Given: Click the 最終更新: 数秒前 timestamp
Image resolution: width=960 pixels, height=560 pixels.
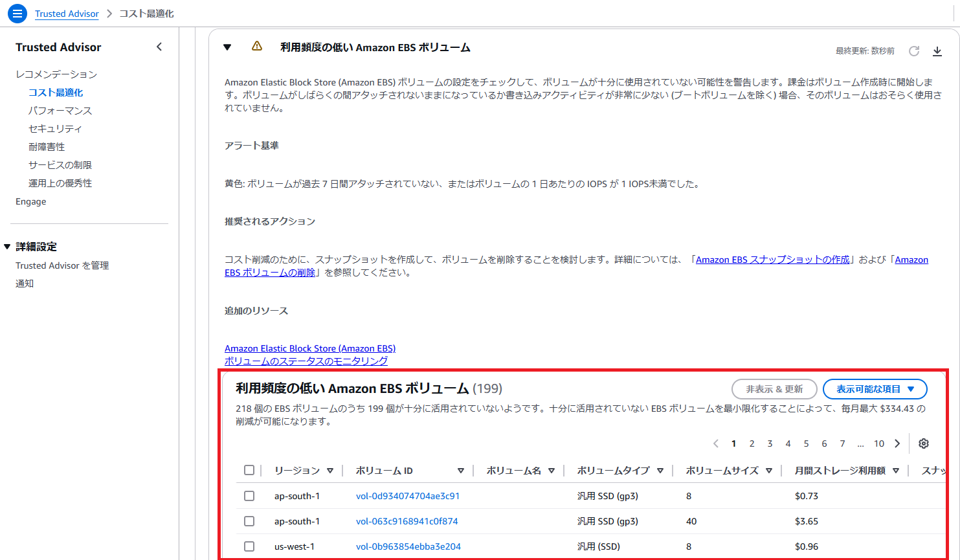Looking at the screenshot, I should click(x=865, y=51).
